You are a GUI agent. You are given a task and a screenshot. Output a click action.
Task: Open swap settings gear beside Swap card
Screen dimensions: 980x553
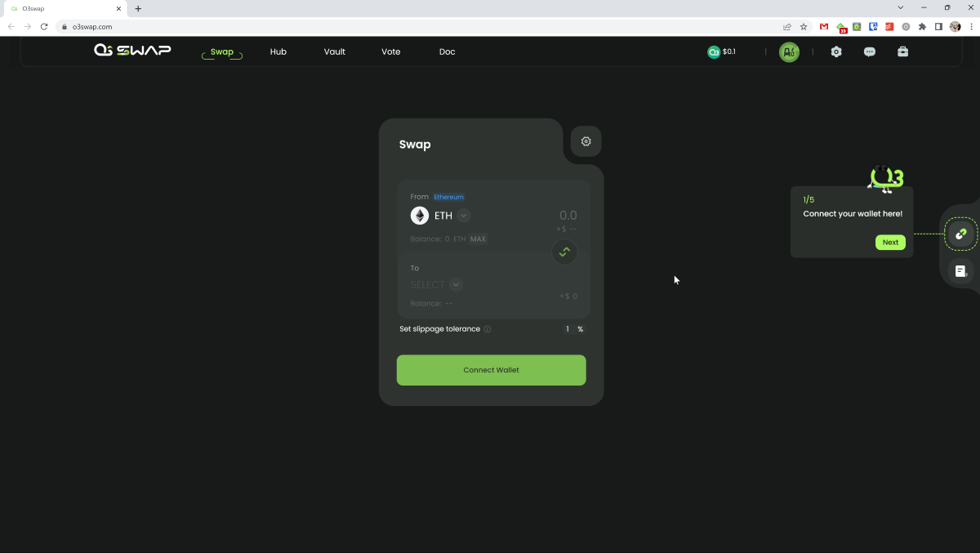pos(586,141)
